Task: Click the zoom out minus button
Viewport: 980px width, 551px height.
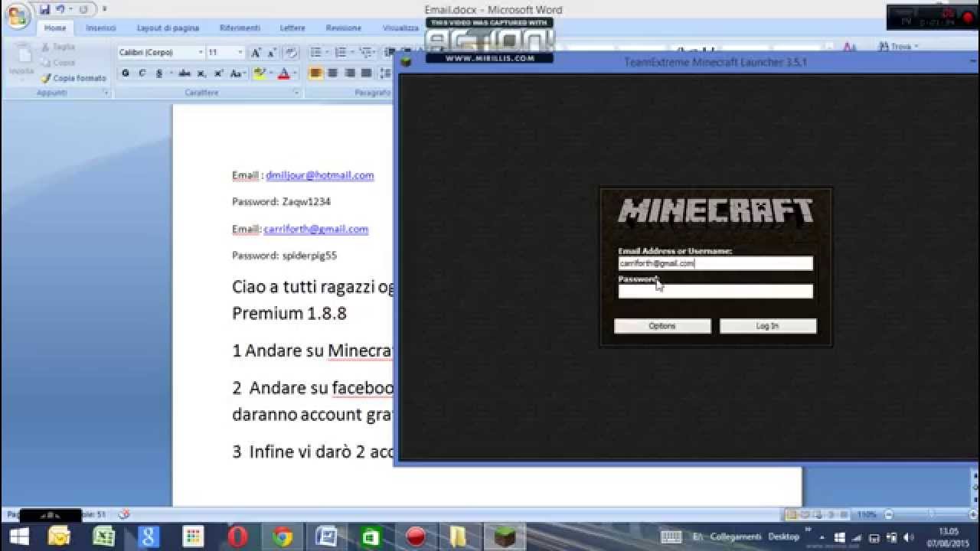Action: click(889, 514)
